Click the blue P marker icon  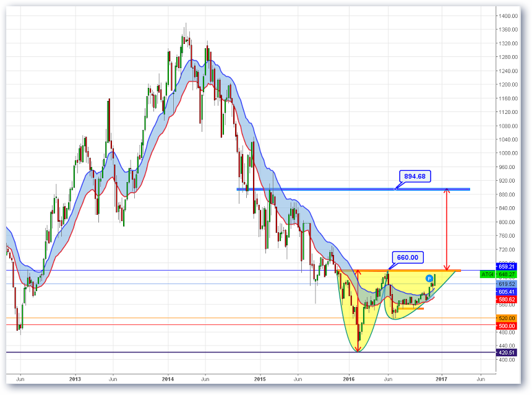point(429,279)
